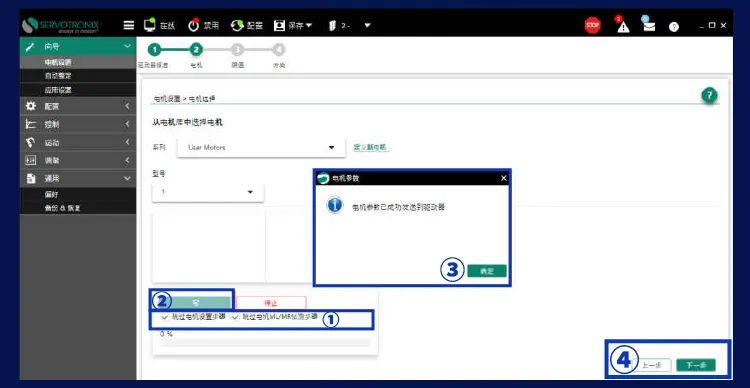
Task: Click the save disk icon
Action: pos(279,25)
